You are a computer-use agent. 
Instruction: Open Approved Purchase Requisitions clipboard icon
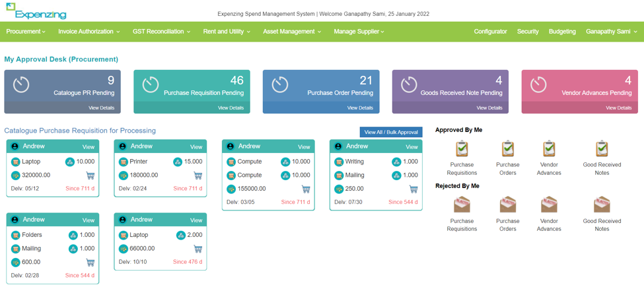pos(462,149)
